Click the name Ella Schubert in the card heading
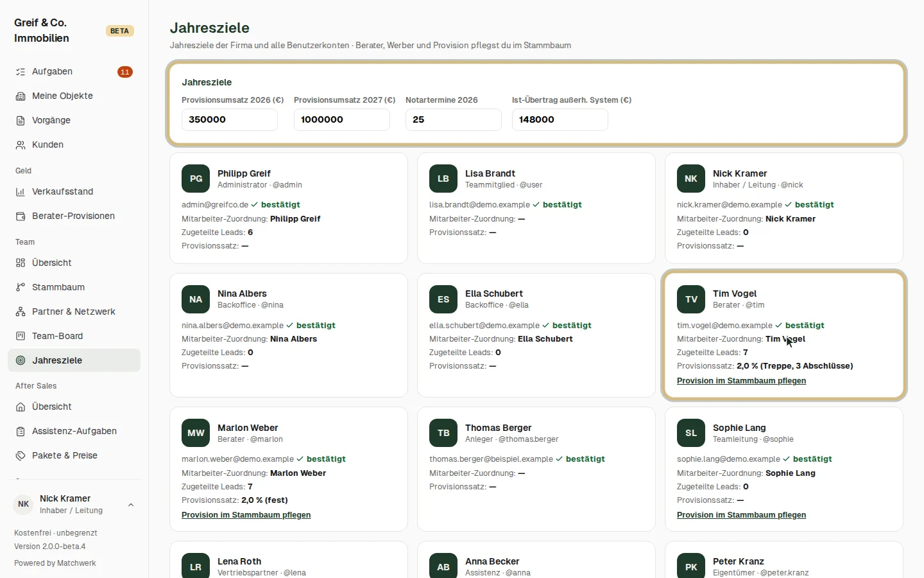The height and width of the screenshot is (578, 924). [494, 293]
